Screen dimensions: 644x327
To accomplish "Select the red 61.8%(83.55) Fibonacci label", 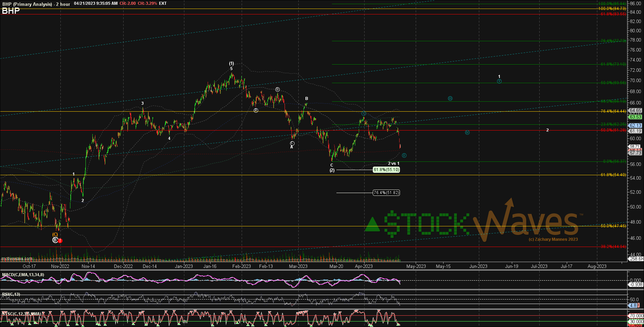I will 613,14.
